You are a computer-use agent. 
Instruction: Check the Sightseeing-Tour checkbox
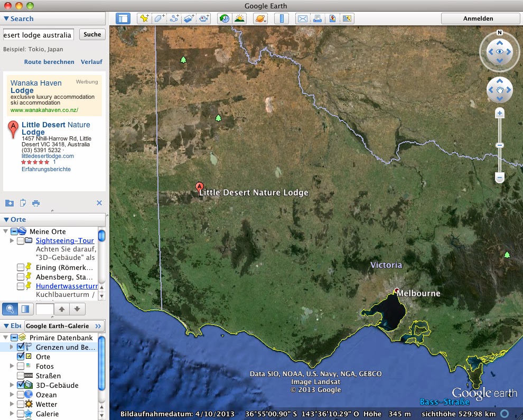tap(21, 240)
